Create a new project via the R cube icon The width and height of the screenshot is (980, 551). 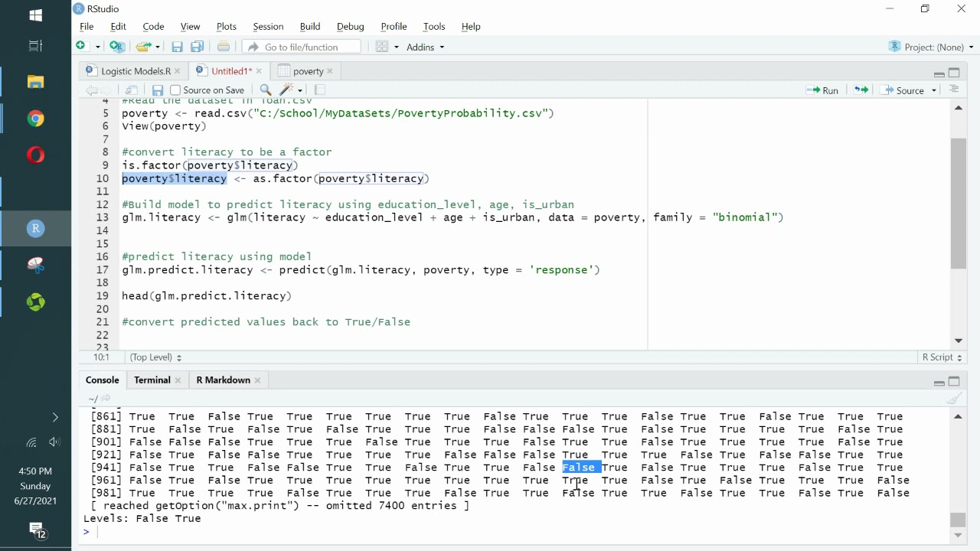click(x=117, y=47)
